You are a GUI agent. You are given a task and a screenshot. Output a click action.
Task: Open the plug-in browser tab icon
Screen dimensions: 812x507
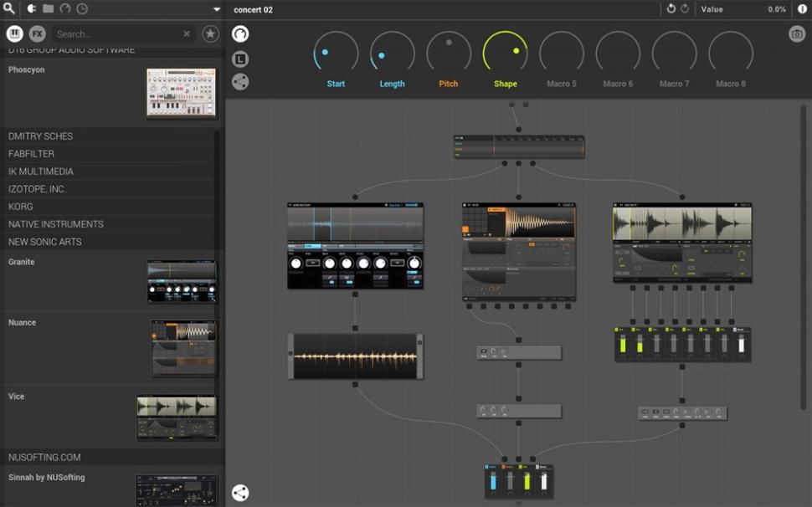click(32, 8)
